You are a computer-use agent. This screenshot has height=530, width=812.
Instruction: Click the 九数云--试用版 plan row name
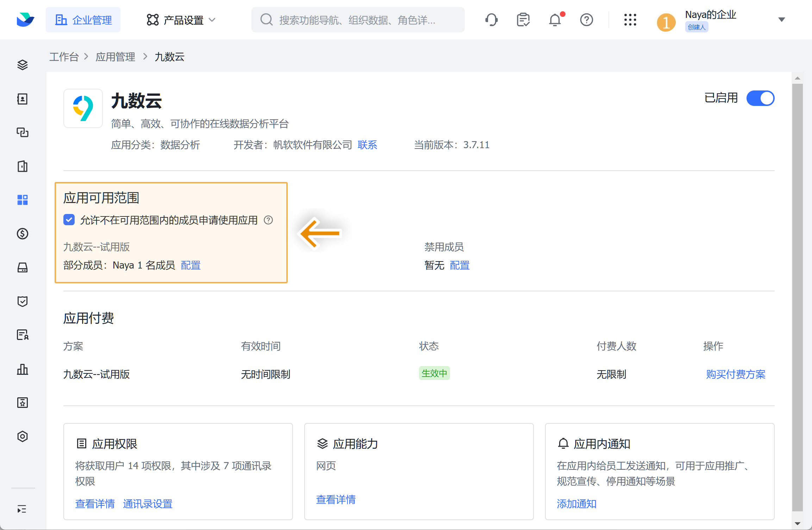(x=96, y=374)
